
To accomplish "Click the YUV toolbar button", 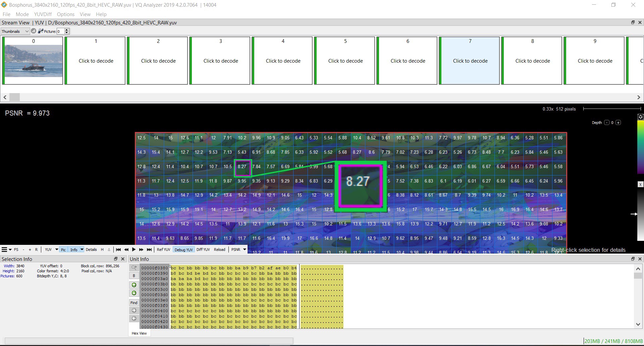I will [48, 250].
